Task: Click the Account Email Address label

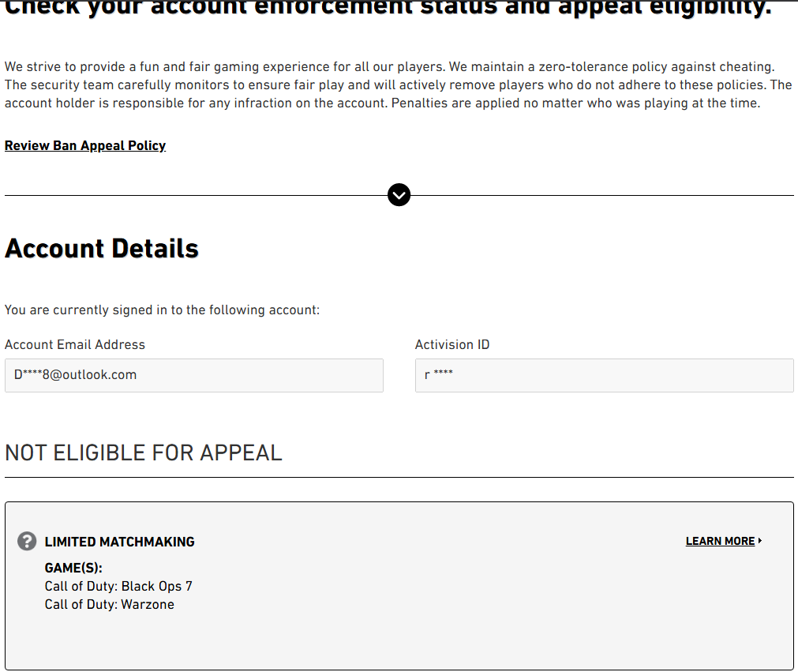Action: tap(75, 344)
